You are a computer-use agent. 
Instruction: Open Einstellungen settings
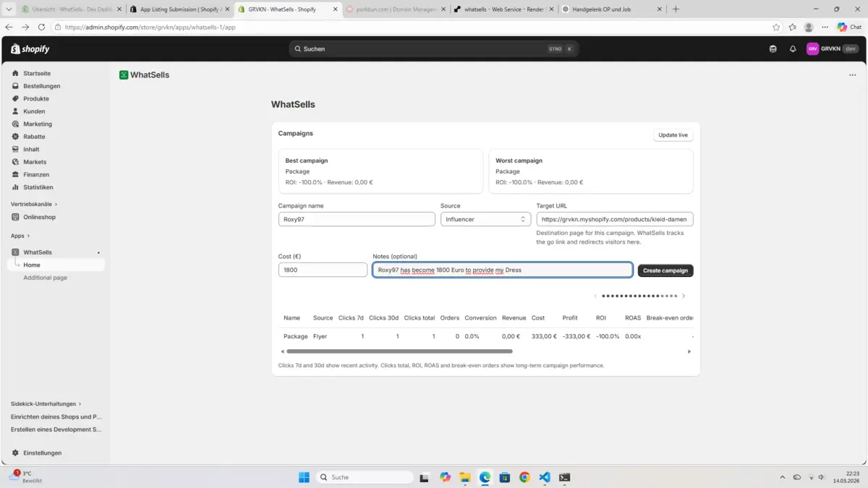[42, 453]
